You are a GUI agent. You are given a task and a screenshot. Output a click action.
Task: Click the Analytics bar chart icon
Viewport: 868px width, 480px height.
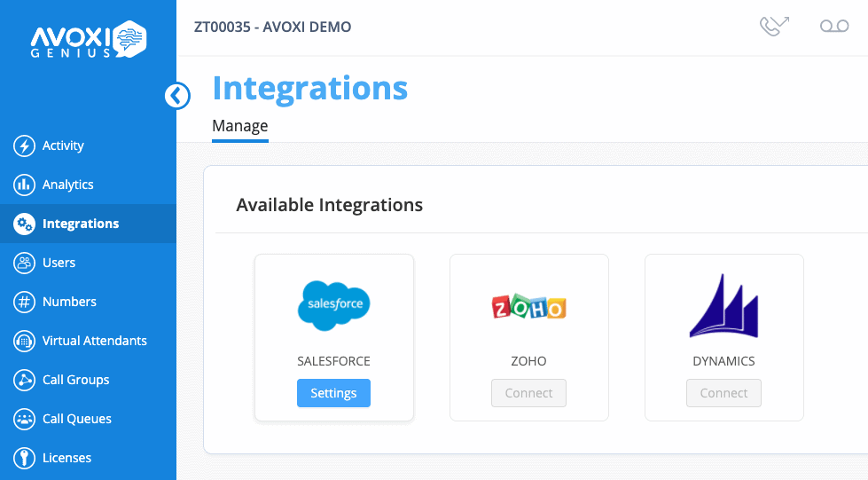tap(25, 185)
